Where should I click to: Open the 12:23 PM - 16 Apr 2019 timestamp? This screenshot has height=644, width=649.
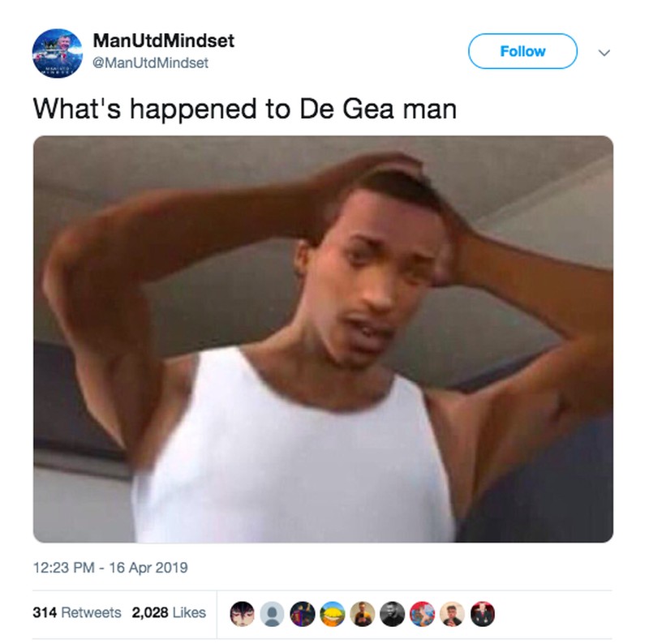coord(110,568)
